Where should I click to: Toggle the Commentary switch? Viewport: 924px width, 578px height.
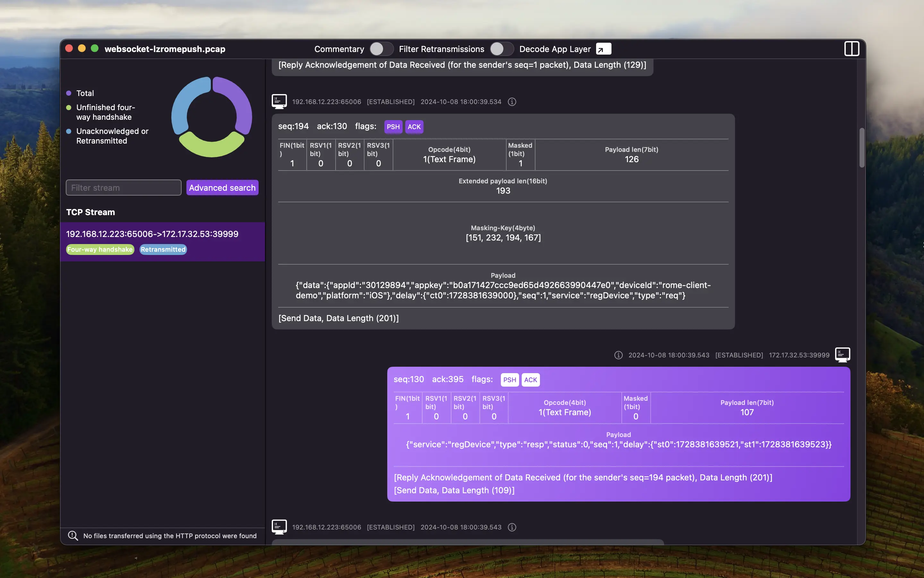381,49
